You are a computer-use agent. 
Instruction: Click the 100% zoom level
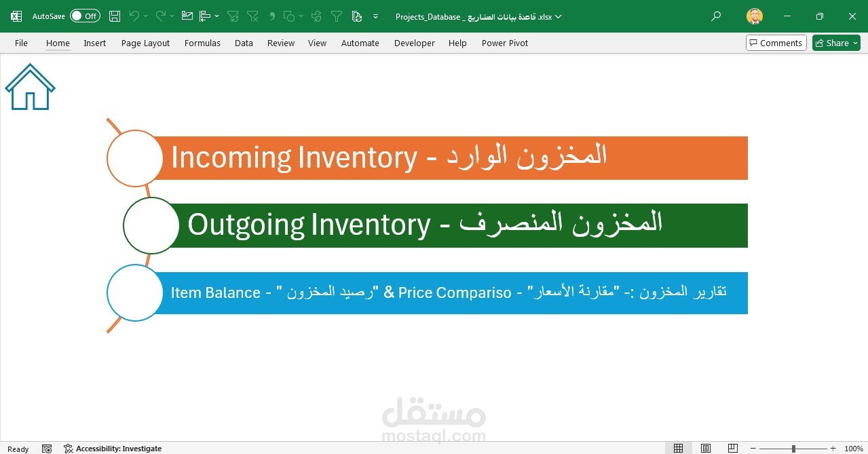[853, 449]
